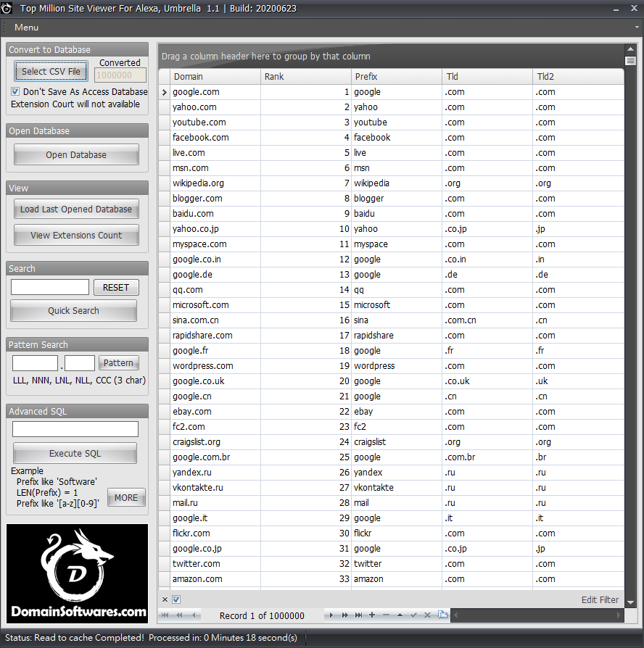
Task: Click the edit record triangle icon
Action: pyautogui.click(x=400, y=615)
